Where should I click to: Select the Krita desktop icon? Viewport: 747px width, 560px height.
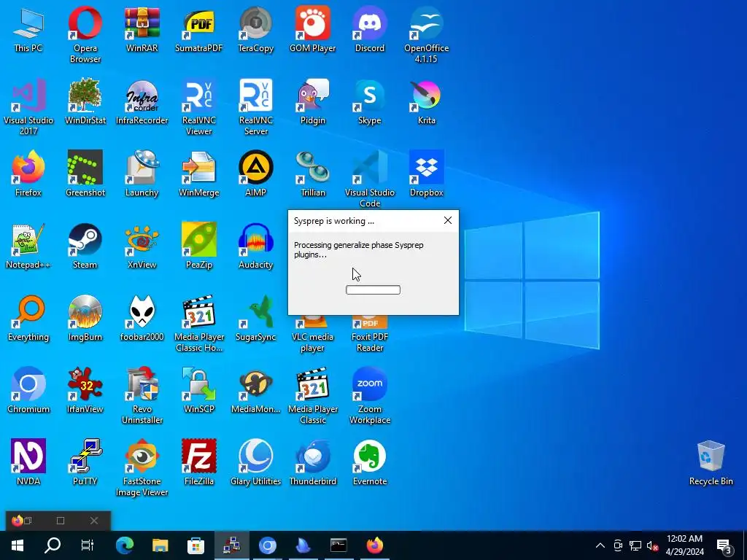tap(426, 101)
